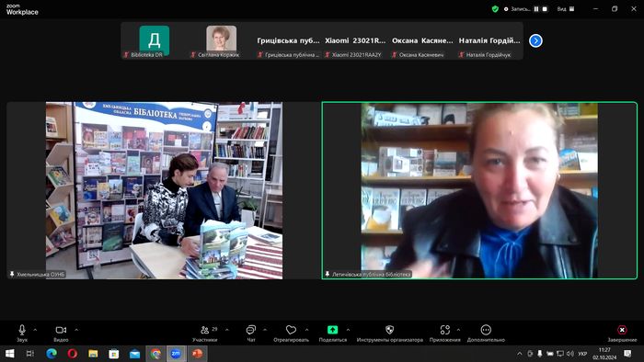The width and height of the screenshot is (644, 362).
Task: Click muted mic icon on Світлана Коржик
Action: [x=193, y=54]
